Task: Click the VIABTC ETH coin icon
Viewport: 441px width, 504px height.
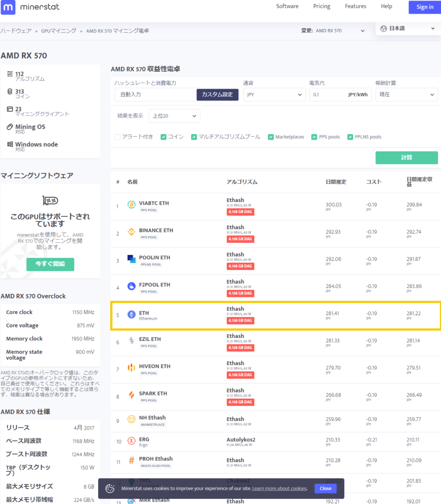Action: [x=131, y=205]
